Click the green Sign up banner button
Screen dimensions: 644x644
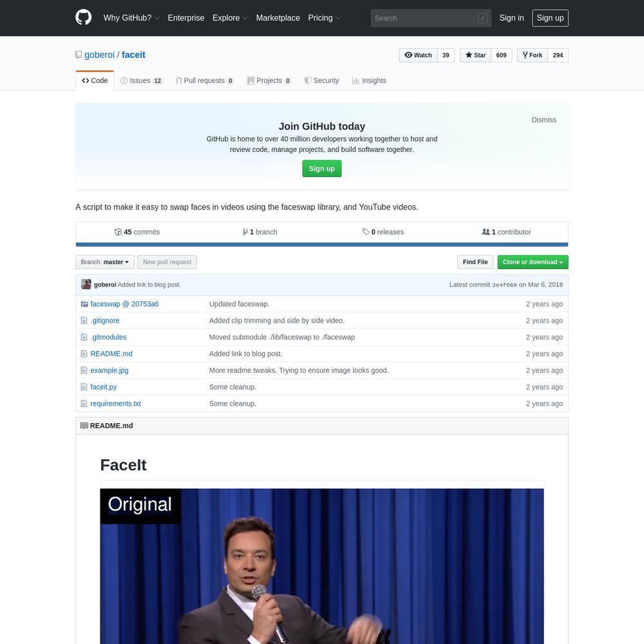[322, 168]
